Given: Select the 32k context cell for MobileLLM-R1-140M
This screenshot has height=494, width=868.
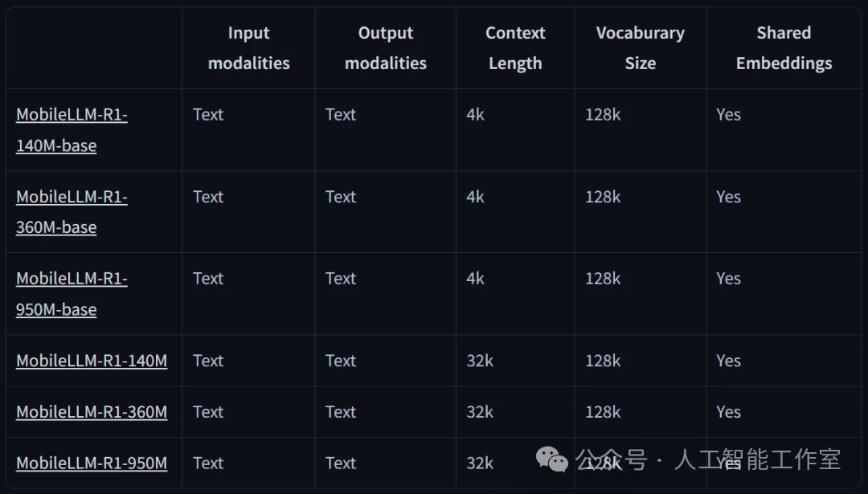Looking at the screenshot, I should 480,361.
